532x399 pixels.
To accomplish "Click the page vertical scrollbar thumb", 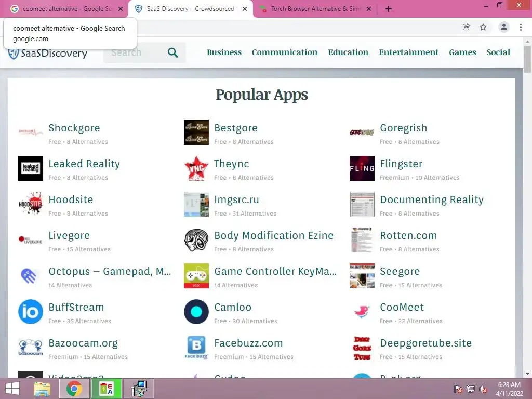I will 527,59.
